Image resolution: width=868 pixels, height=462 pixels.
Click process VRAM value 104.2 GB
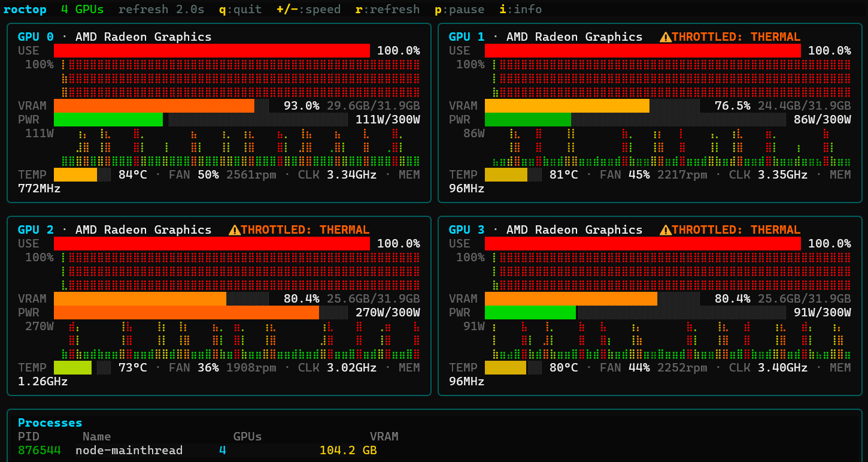pyautogui.click(x=348, y=450)
